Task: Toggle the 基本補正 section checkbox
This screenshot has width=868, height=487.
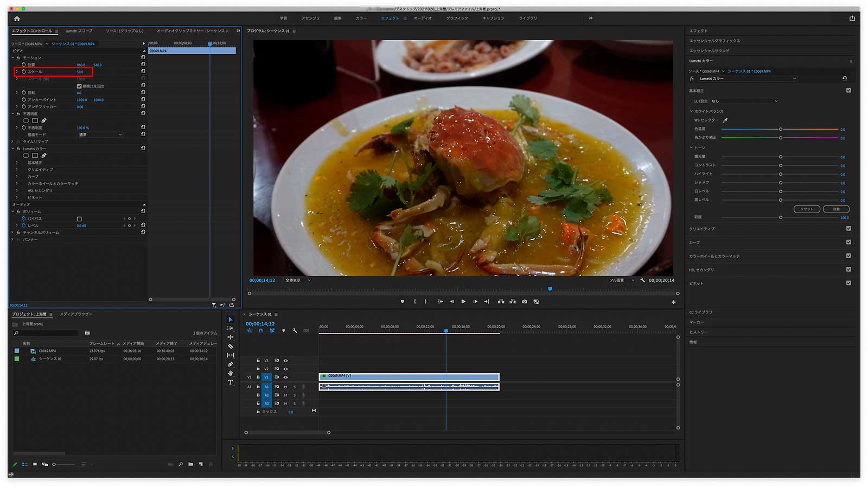Action: (848, 91)
